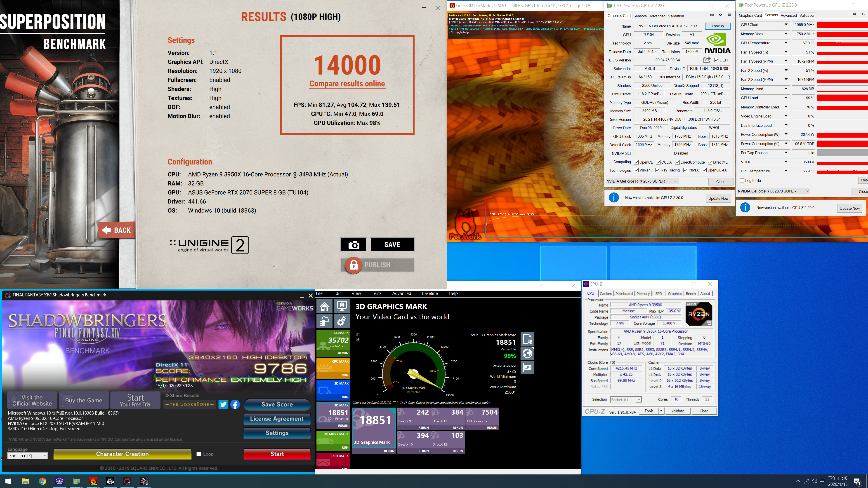
Task: Open the PassMark Tests menu
Action: 376,293
